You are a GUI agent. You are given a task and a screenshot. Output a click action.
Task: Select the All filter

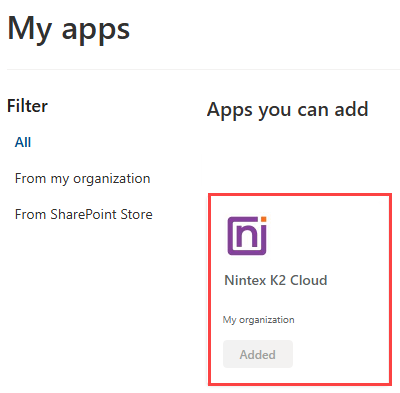coord(23,142)
